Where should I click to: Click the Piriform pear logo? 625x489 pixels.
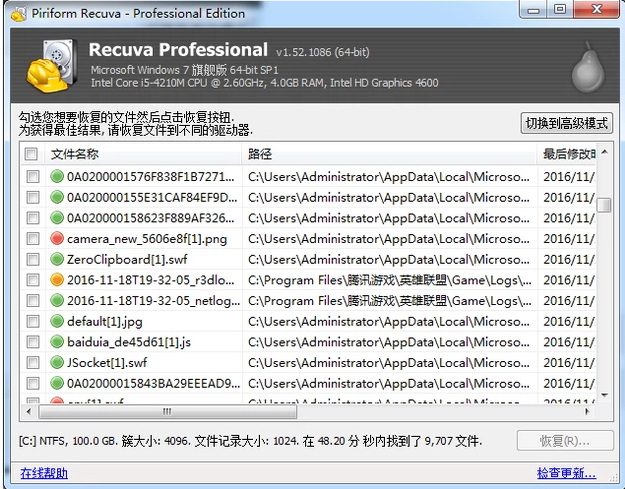tap(588, 67)
